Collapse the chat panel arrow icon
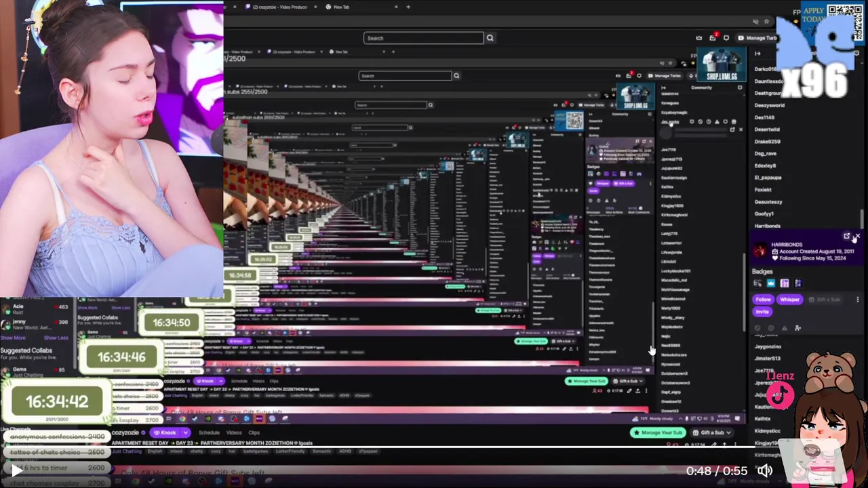 [757, 54]
